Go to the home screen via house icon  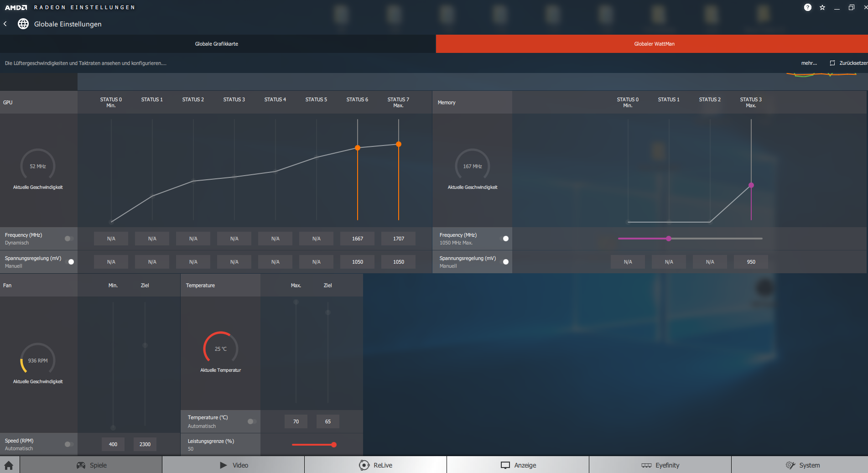pyautogui.click(x=9, y=465)
